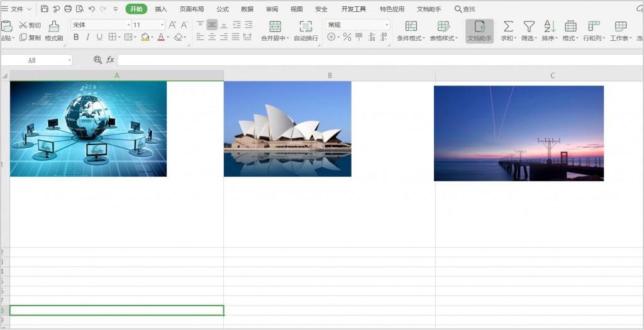Activate the 格式刷 format painter
Viewport: 644px width, 330px height.
tap(54, 31)
